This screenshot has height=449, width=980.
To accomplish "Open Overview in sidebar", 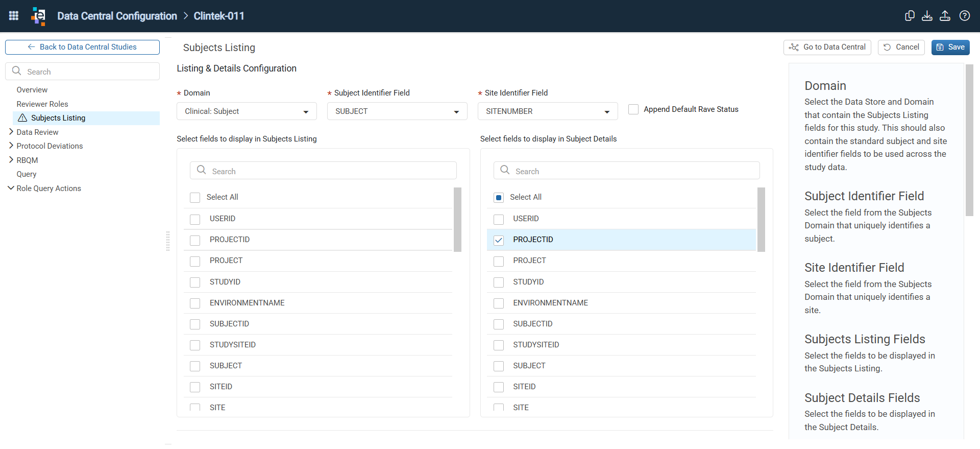I will (x=32, y=90).
